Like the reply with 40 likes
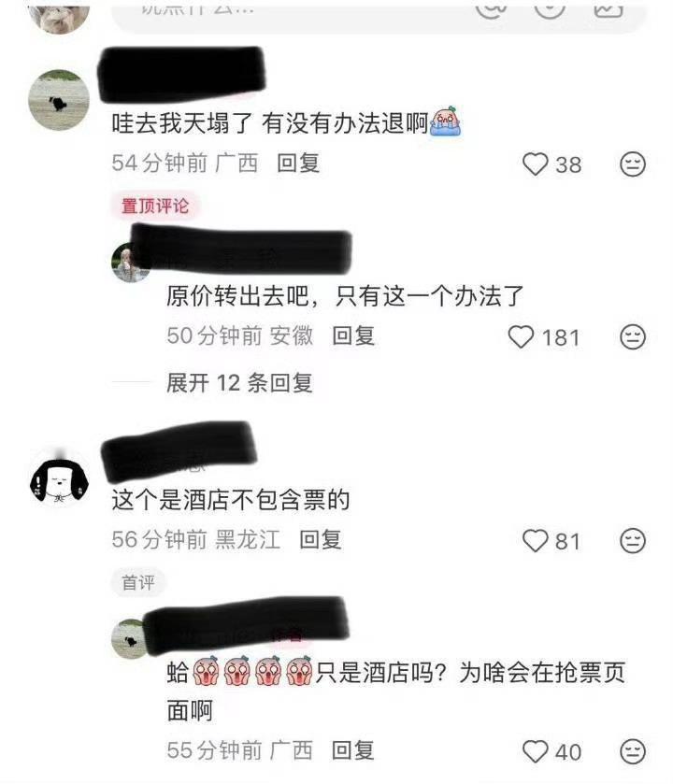 coord(535,751)
